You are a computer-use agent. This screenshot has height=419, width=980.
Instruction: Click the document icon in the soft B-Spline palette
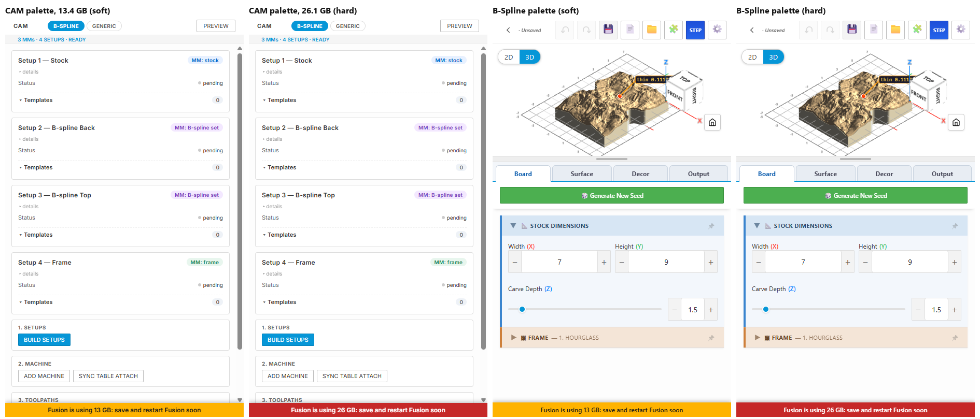(630, 30)
